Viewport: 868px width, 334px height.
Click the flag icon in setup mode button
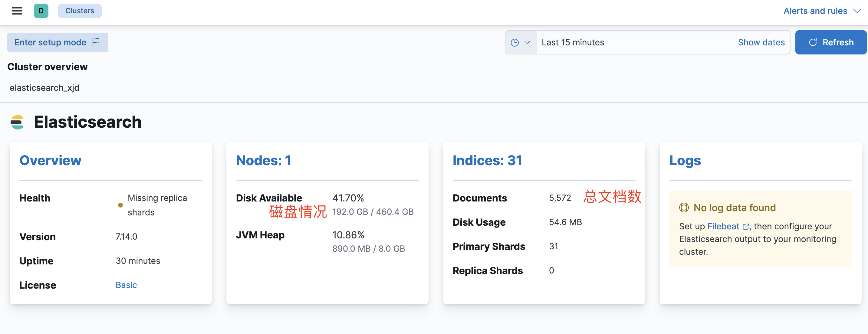(x=96, y=42)
